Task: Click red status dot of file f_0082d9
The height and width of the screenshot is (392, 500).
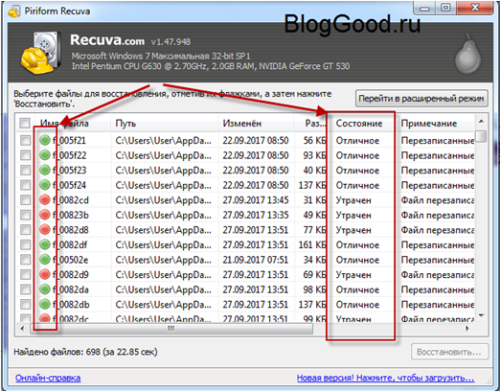Action: click(45, 275)
